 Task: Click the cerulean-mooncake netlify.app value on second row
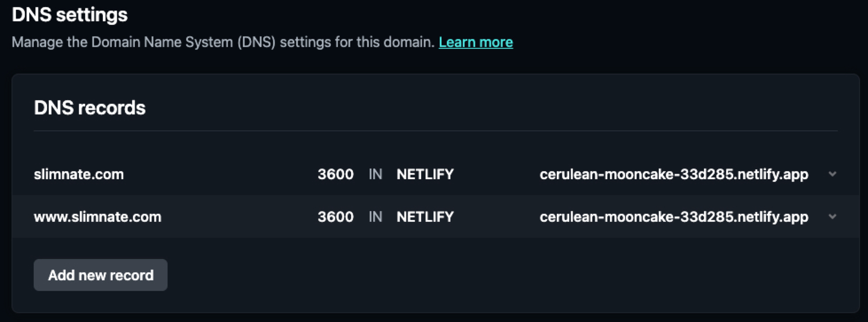tap(674, 217)
